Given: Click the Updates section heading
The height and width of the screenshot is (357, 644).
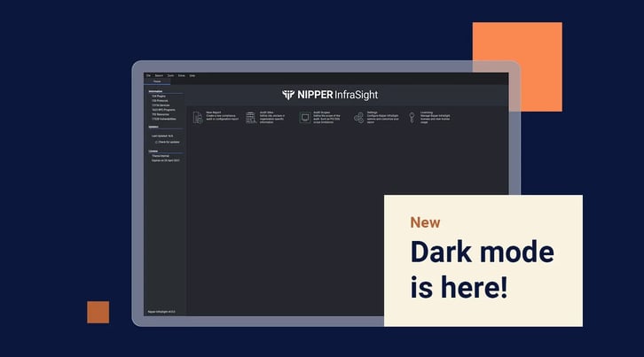Looking at the screenshot, I should 153,127.
